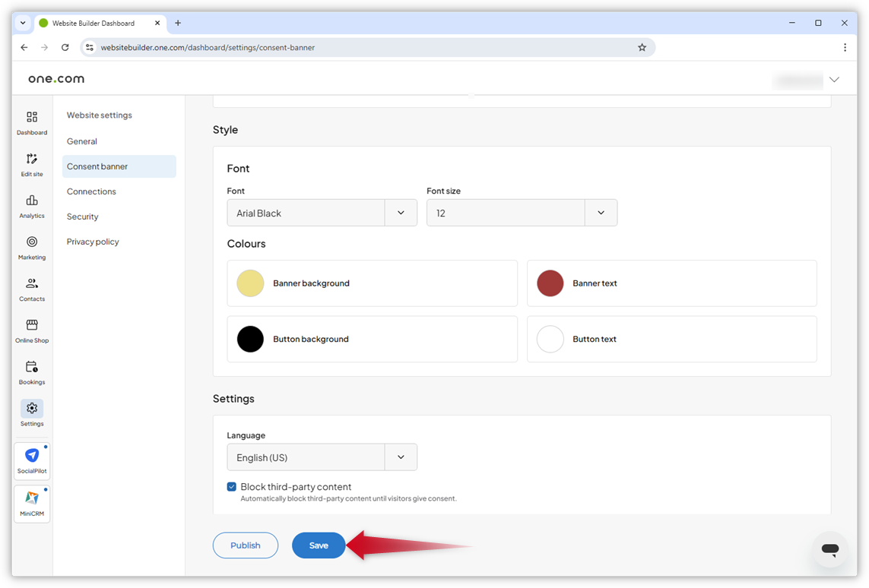Open the Marketing section
The width and height of the screenshot is (869, 588).
(31, 248)
